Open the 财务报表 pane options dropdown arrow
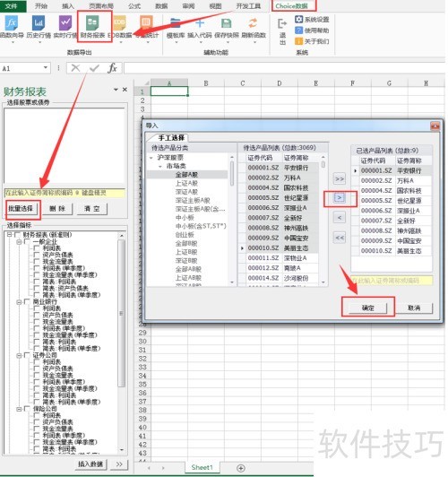Viewport: 448px width, 477px height. pyautogui.click(x=116, y=90)
